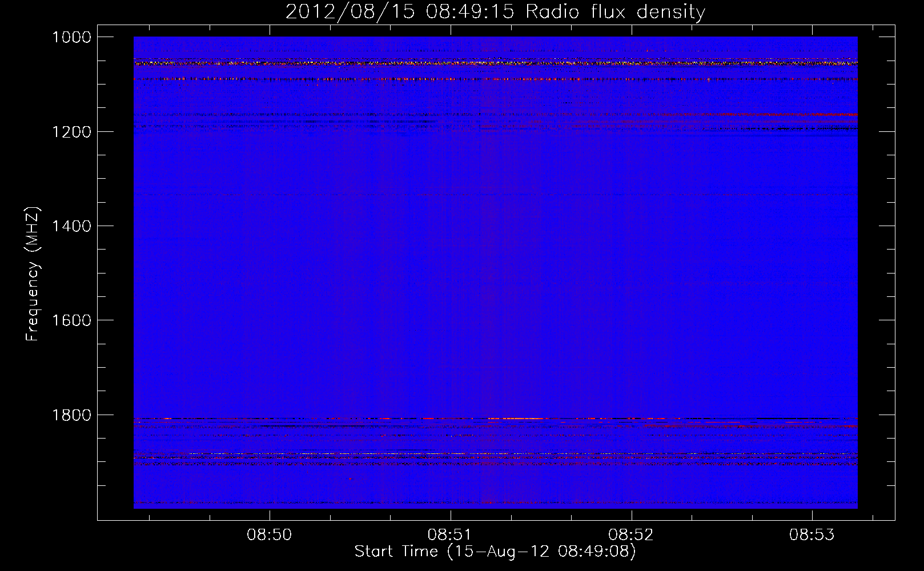Select the 1800 frequency axis label
The image size is (924, 571).
click(x=71, y=415)
